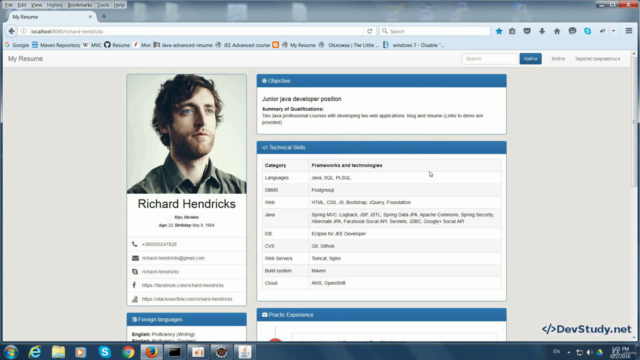Open the toolbar overflow dropdown arrow

[613, 31]
